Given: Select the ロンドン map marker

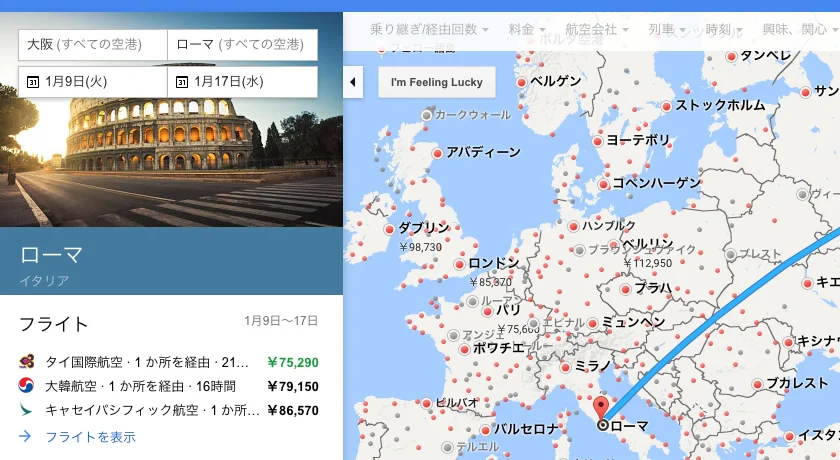Looking at the screenshot, I should coord(460,264).
